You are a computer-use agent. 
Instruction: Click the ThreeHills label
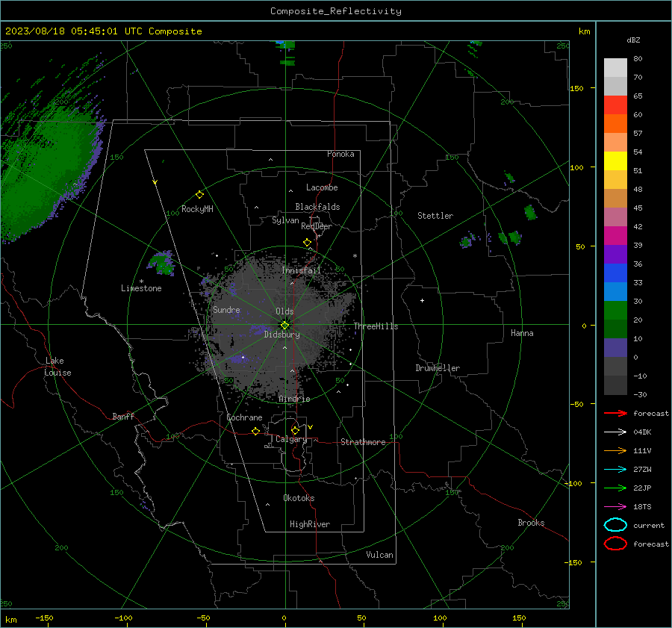(376, 326)
